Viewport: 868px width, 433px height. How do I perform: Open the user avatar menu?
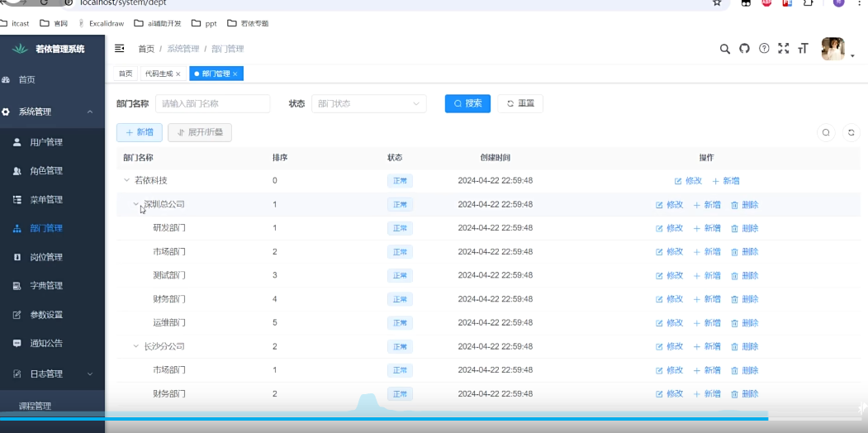click(x=832, y=49)
